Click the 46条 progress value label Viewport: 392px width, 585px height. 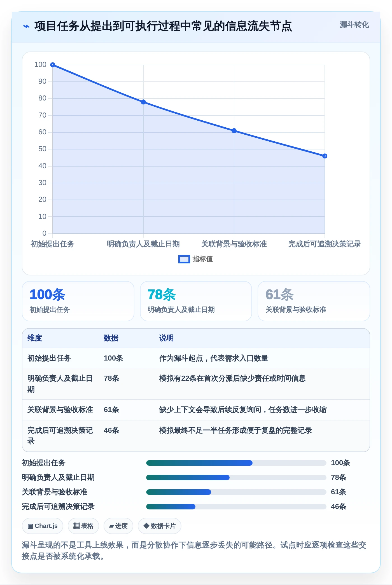pyautogui.click(x=339, y=507)
